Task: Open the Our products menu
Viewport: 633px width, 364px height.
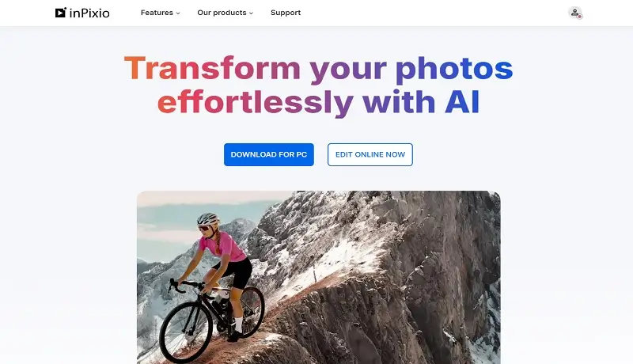Action: tap(226, 13)
